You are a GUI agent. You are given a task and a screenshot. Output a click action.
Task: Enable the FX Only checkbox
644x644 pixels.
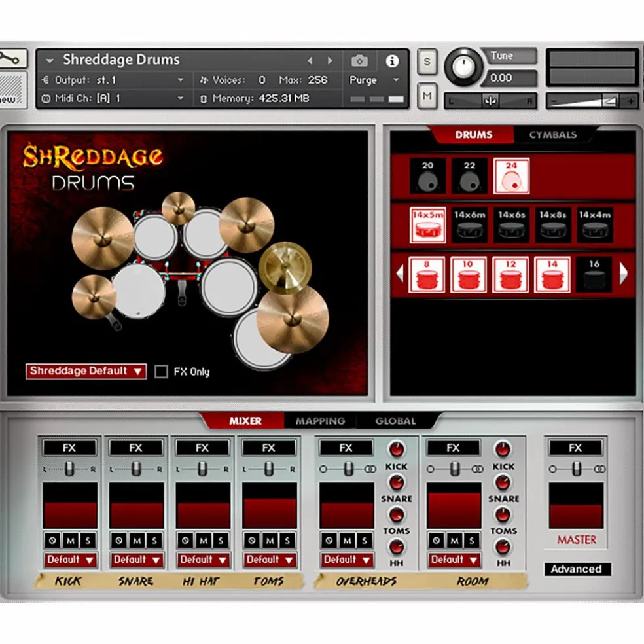coord(161,371)
